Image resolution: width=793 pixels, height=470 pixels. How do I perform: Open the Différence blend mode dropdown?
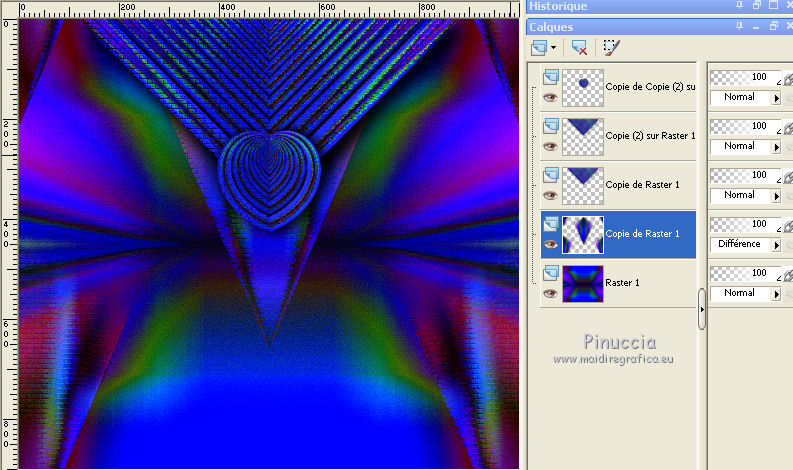[776, 245]
